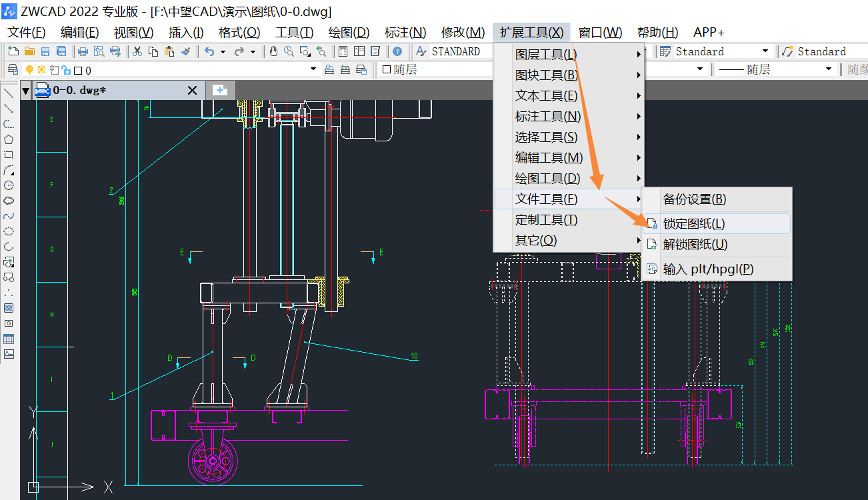Click the Save icon in toolbar
Screen dimensions: 868x500
tap(45, 51)
